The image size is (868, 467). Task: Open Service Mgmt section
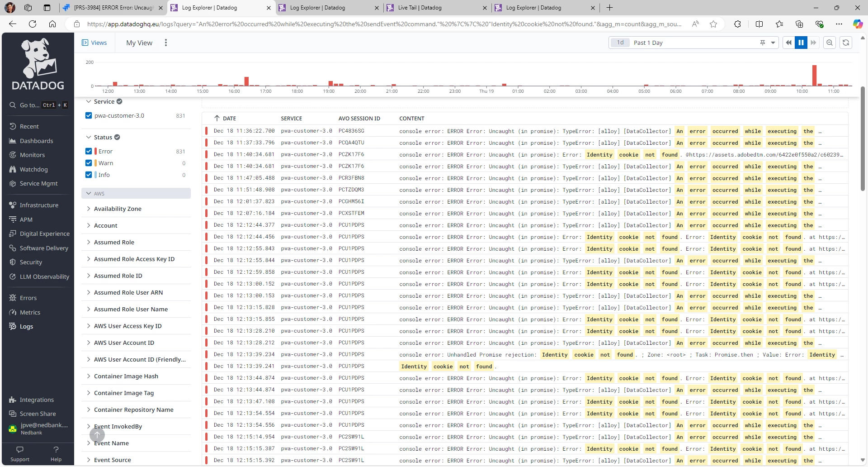click(x=38, y=183)
